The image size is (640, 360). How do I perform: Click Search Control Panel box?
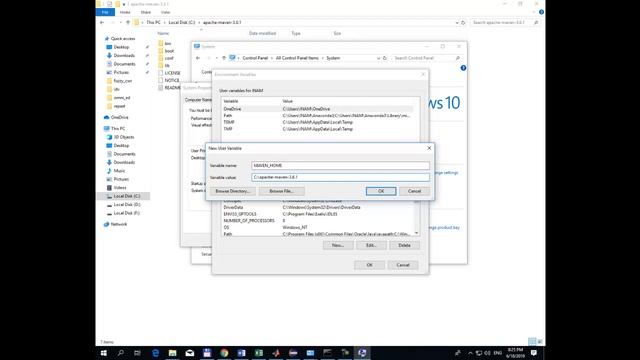pos(427,58)
